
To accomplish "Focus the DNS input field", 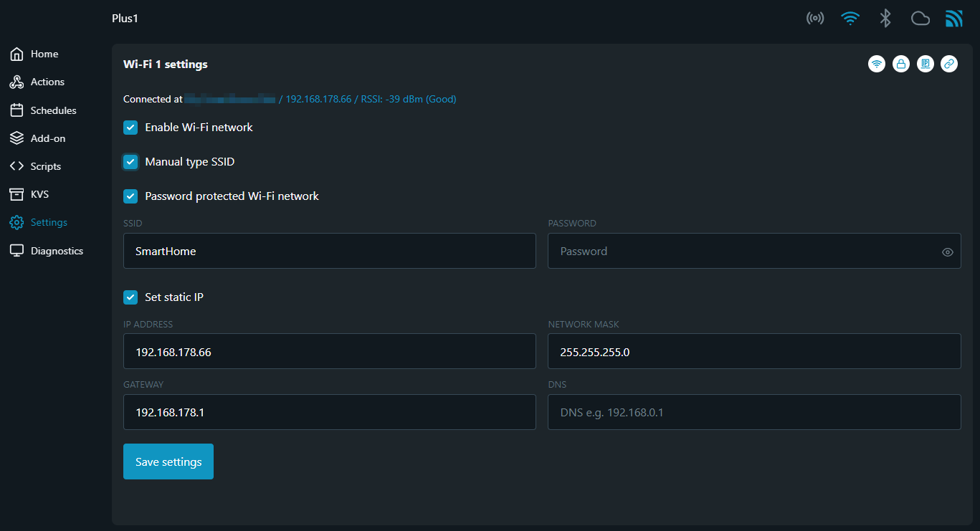I will [754, 412].
